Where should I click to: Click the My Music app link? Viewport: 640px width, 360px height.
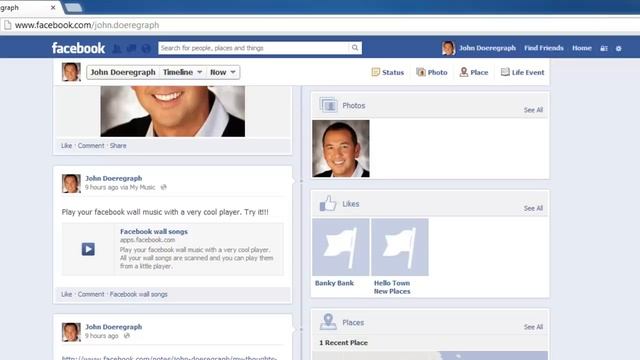(x=142, y=187)
